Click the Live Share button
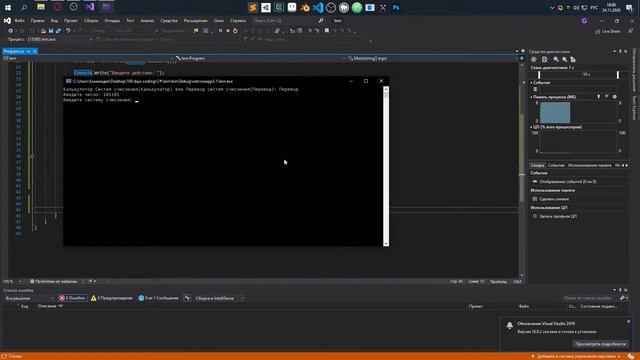640x360 pixels. pos(608,31)
